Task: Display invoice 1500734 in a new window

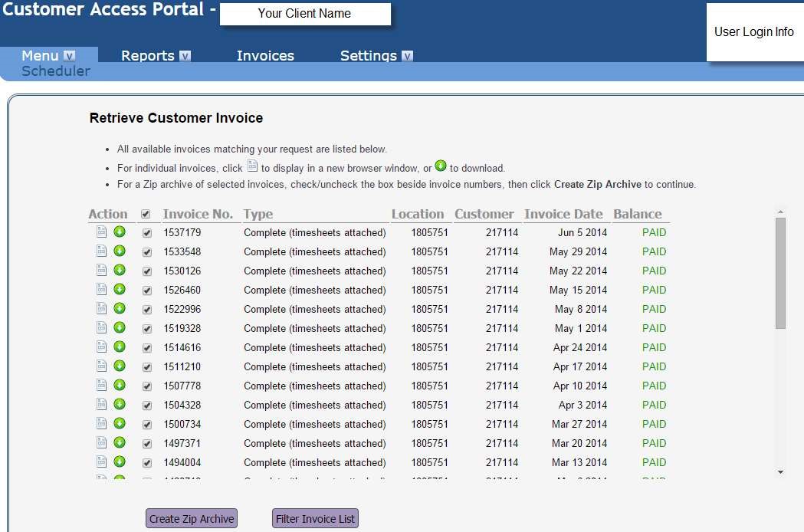Action: click(x=101, y=423)
